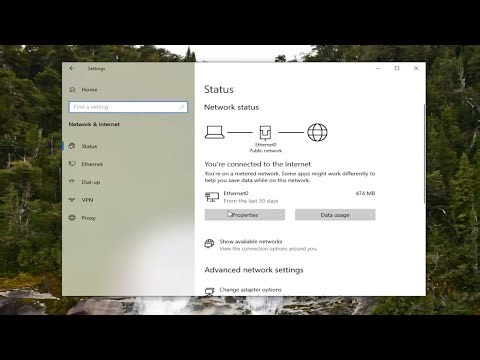
Task: Click the Show available networks globe icon
Action: click(x=209, y=244)
